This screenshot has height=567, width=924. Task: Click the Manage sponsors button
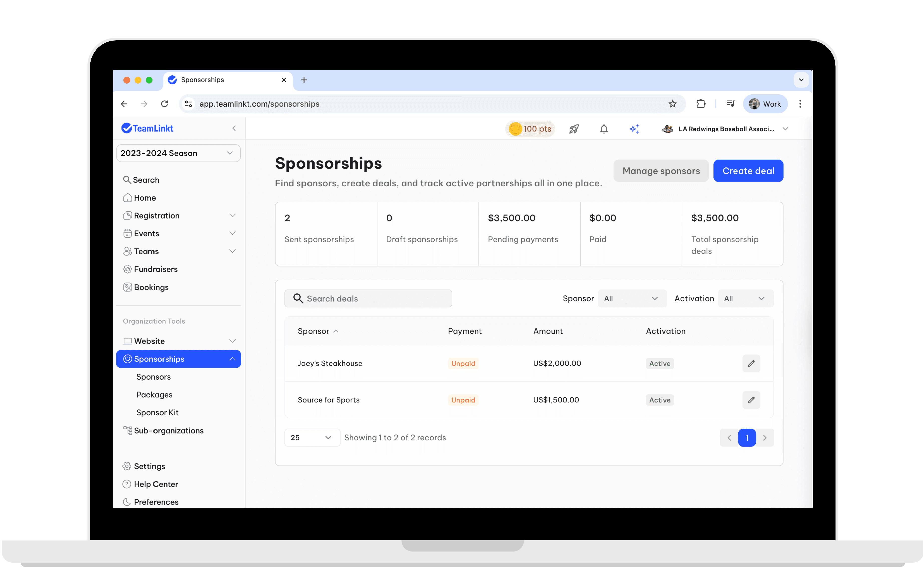coord(661,171)
